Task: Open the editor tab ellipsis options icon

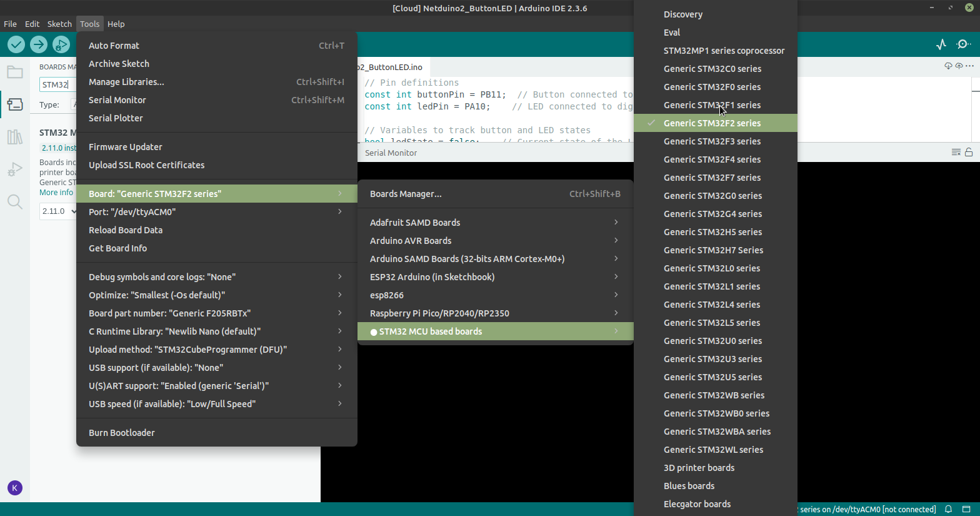Action: 969,66
